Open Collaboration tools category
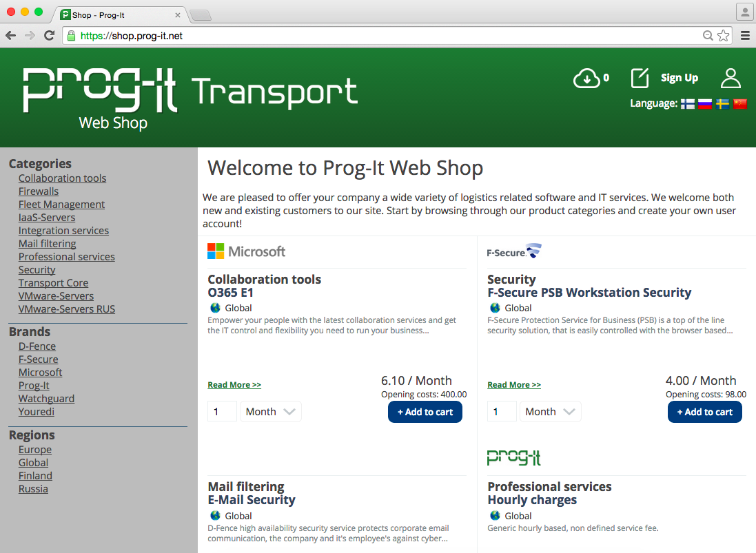Screen dimensions: 756x553 (x=62, y=178)
